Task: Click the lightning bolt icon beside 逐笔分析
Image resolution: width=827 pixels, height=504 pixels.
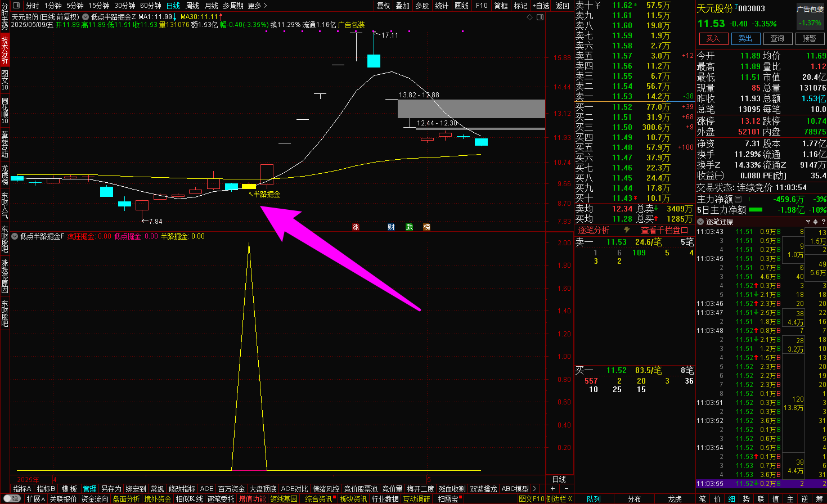Action: [627, 230]
